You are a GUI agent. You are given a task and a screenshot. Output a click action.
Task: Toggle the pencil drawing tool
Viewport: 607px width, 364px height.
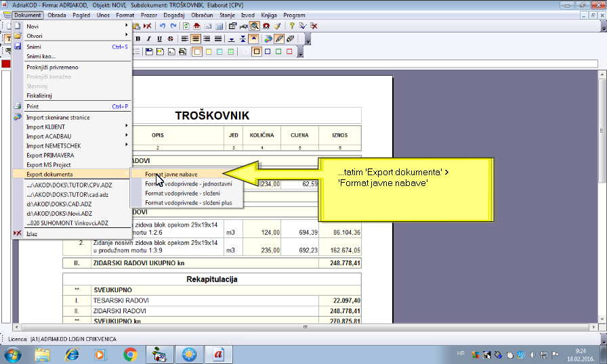279,39
